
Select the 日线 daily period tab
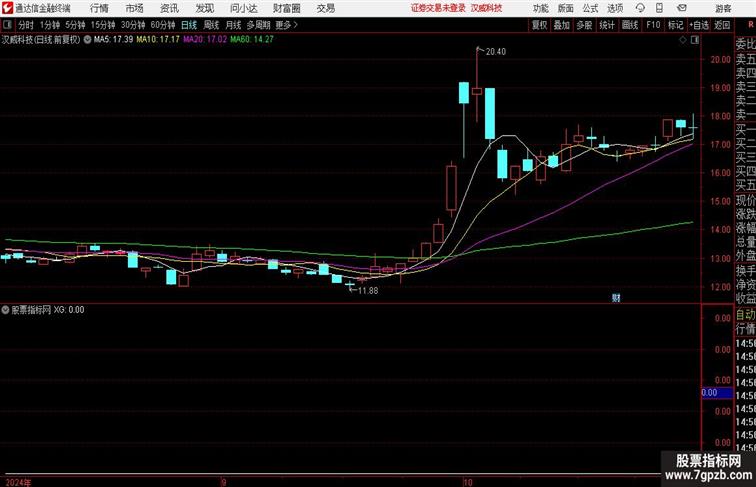(189, 25)
